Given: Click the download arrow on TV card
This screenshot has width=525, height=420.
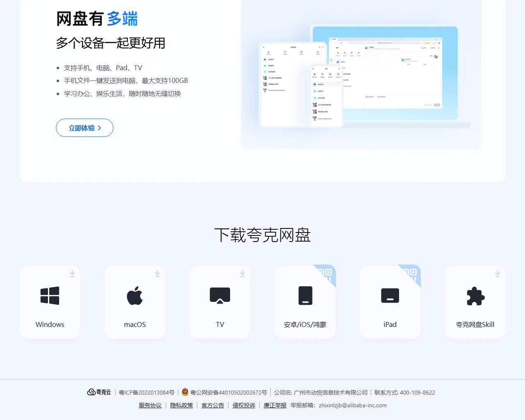Looking at the screenshot, I should coord(242,274).
